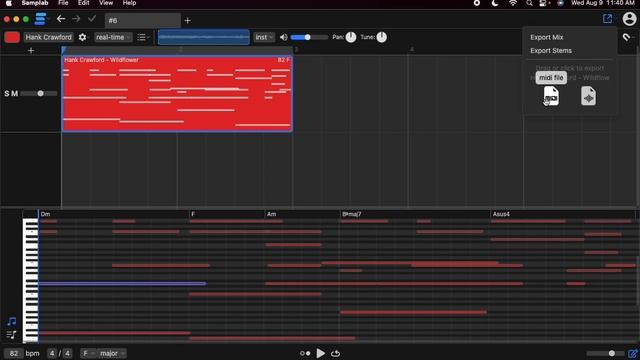The width and height of the screenshot is (640, 360).
Task: Open the Edit menu
Action: click(84, 3)
